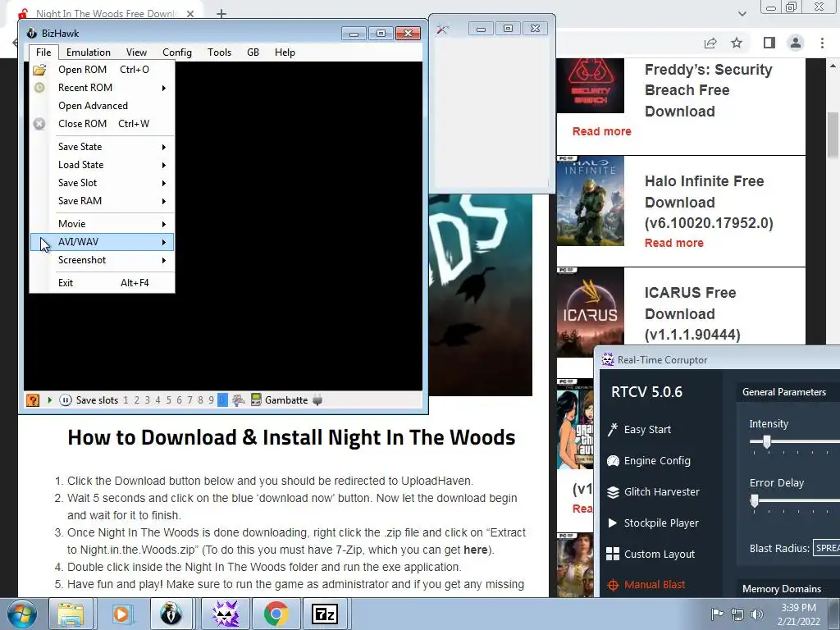Select save slot 6
The image size is (840, 630).
tap(180, 400)
